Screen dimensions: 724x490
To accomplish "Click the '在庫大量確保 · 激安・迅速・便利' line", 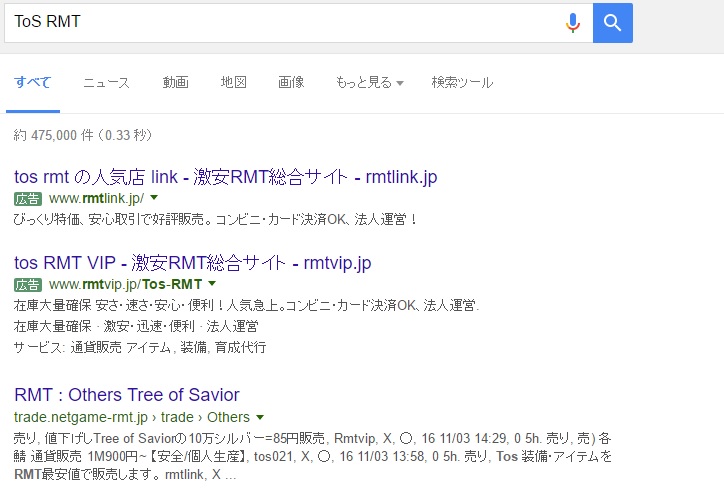I will (x=136, y=327).
